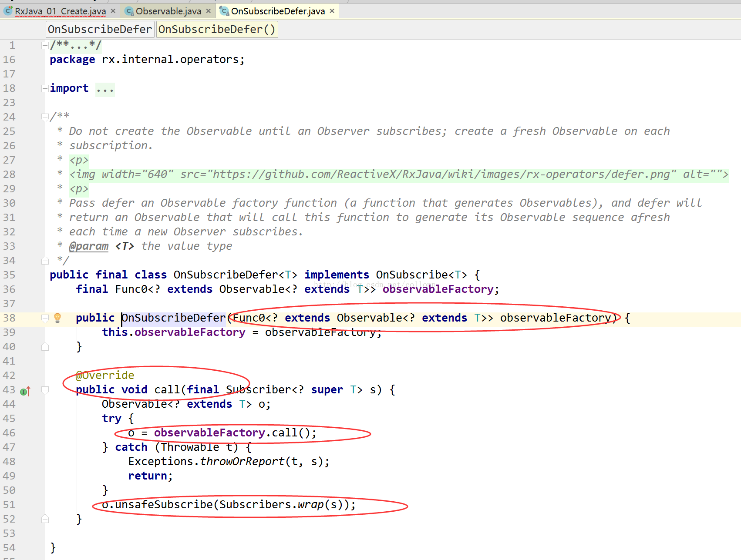The image size is (741, 560).
Task: Collapse the constructor using the line 38 fold marker
Action: click(45, 318)
